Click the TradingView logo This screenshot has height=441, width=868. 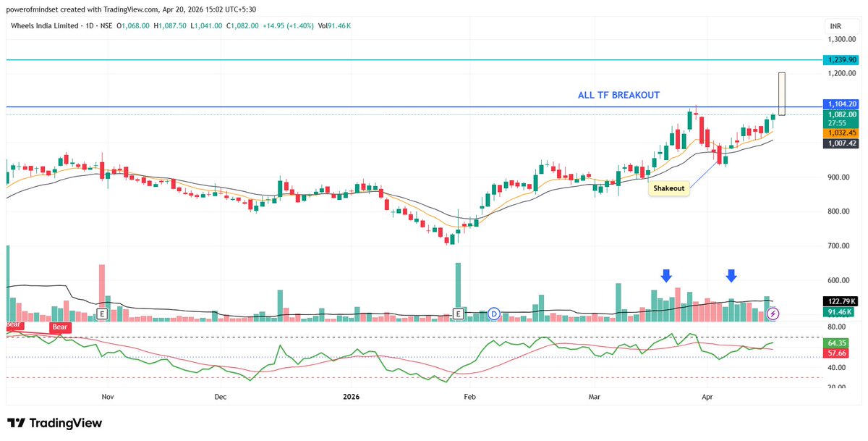(55, 423)
